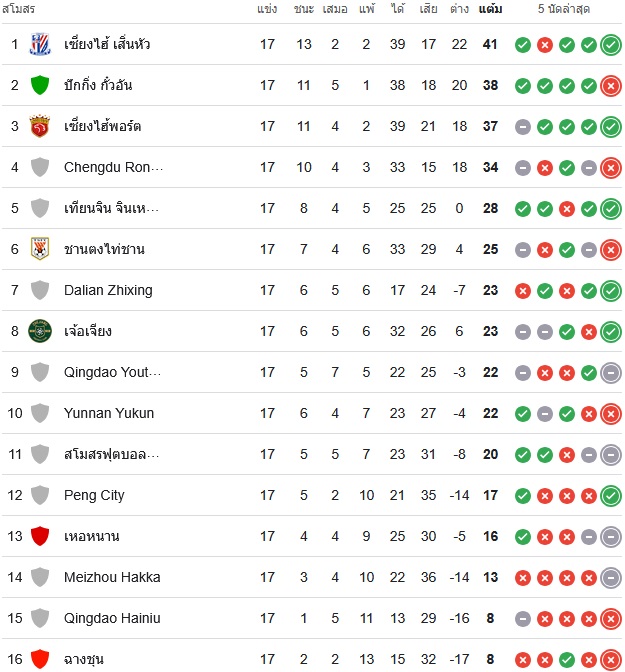Click Shandong Taishan orange crest

(40, 249)
